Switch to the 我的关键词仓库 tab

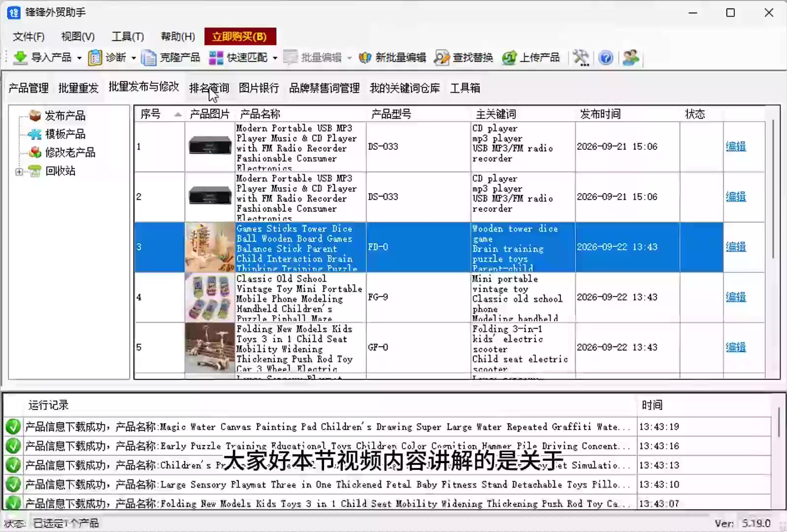pyautogui.click(x=405, y=88)
